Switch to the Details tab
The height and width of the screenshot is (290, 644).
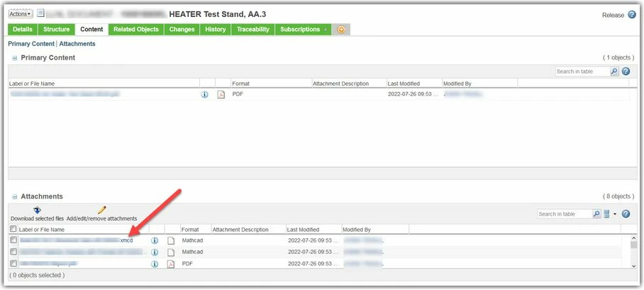click(x=23, y=30)
